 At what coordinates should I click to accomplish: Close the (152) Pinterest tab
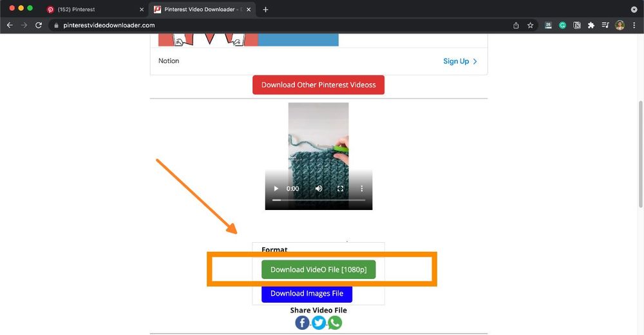coord(142,10)
